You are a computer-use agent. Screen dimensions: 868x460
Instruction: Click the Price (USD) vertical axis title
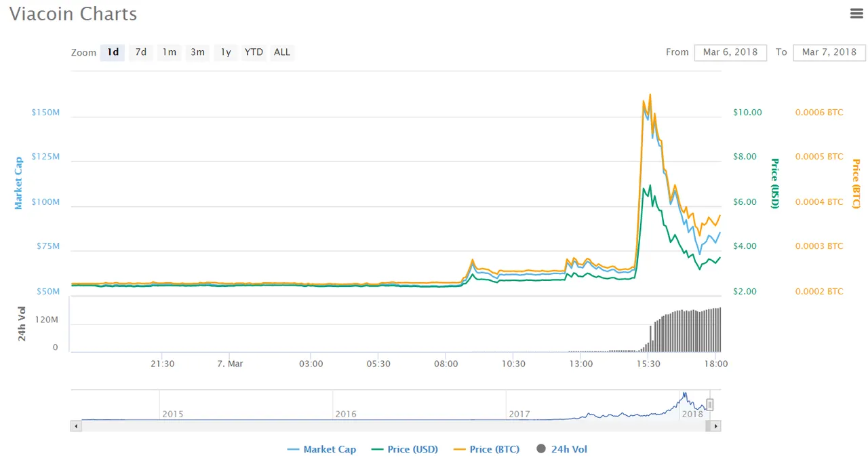pyautogui.click(x=774, y=183)
